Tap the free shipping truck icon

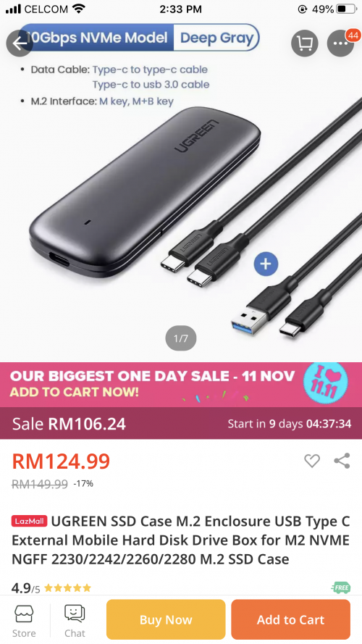tap(341, 587)
